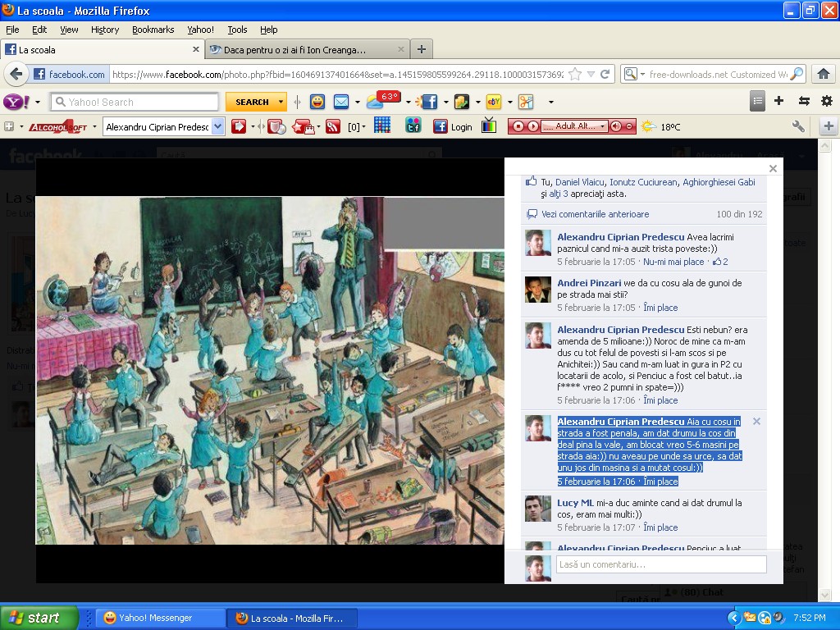Open the Windows Start button
This screenshot has height=630, width=840.
[39, 618]
